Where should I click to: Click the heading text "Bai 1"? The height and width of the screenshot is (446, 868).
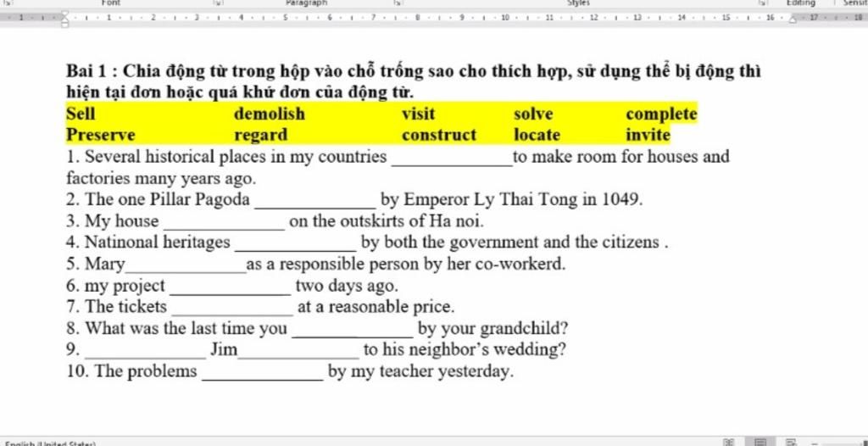[88, 71]
